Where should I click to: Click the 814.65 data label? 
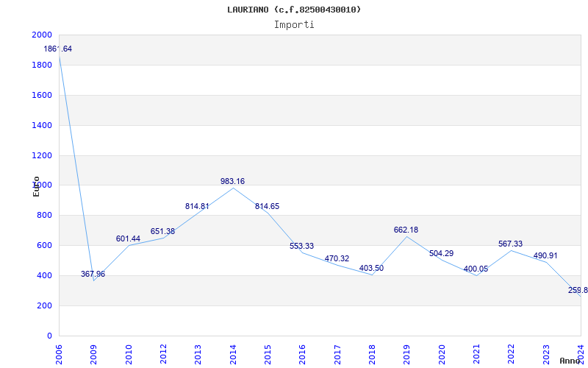(x=267, y=206)
